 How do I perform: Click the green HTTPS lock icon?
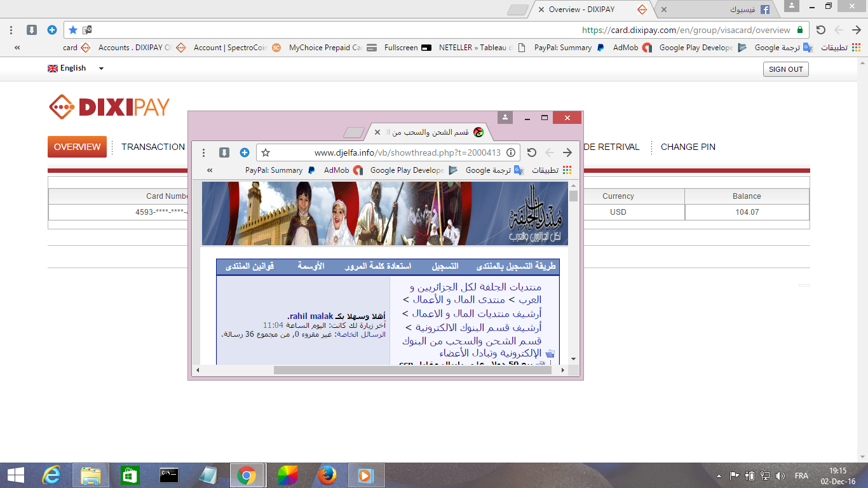click(x=800, y=30)
